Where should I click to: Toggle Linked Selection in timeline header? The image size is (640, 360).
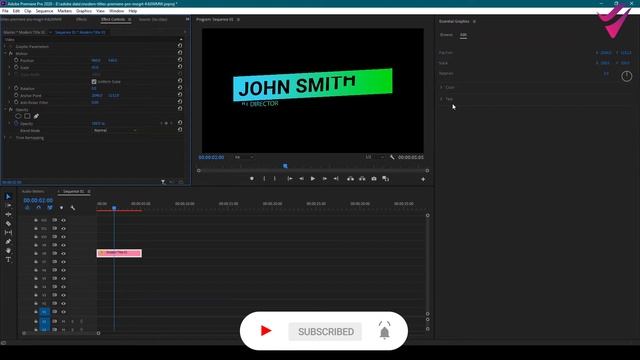[x=50, y=208]
